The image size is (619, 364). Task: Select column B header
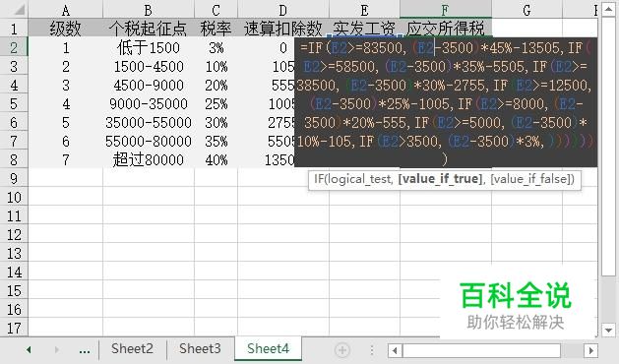click(x=149, y=10)
